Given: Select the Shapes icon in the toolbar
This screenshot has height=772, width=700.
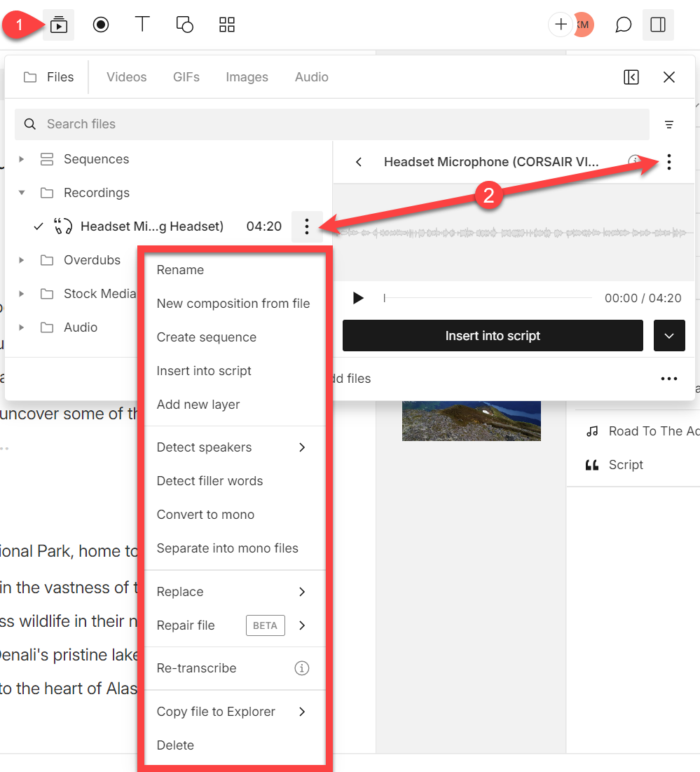Looking at the screenshot, I should [x=184, y=24].
